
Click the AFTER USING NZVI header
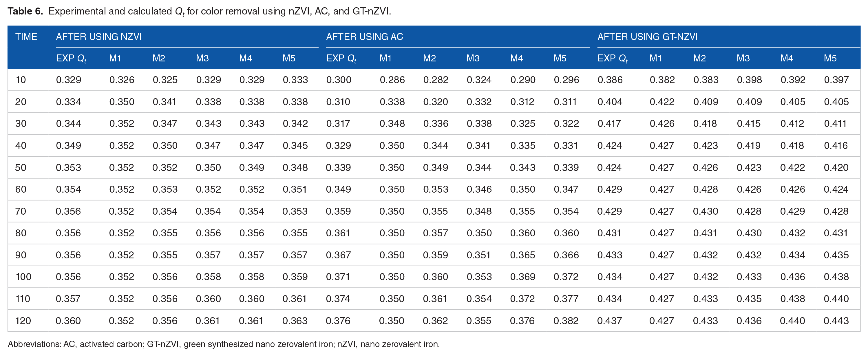coord(98,36)
